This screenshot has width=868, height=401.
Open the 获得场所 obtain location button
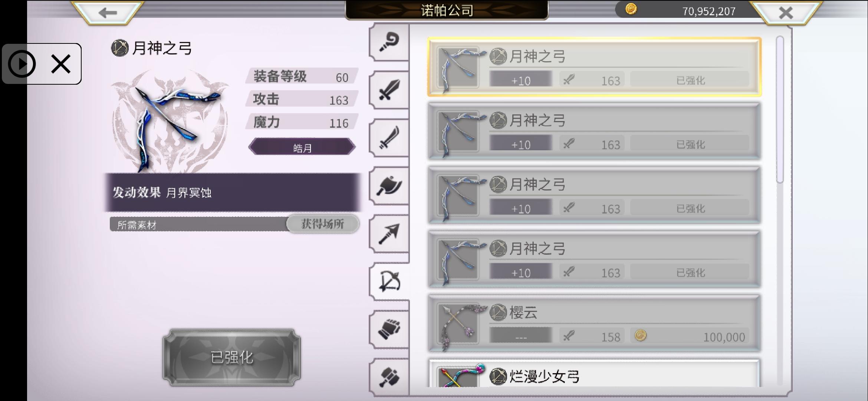(x=323, y=224)
